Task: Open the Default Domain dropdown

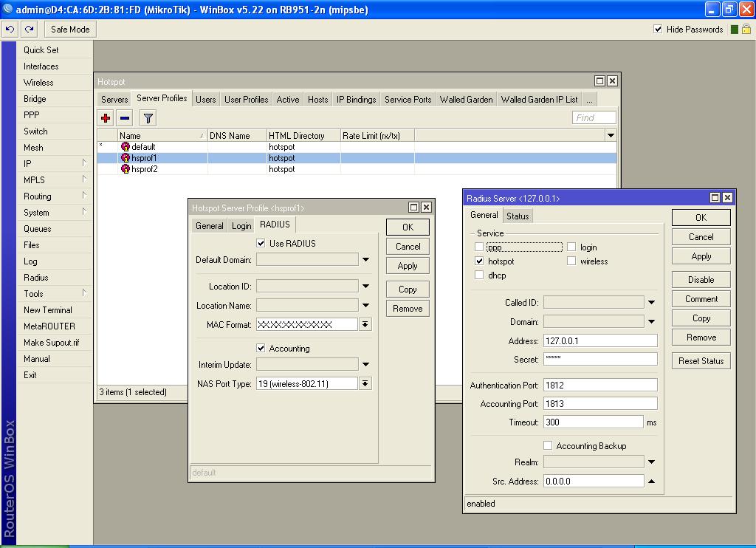Action: [x=364, y=260]
